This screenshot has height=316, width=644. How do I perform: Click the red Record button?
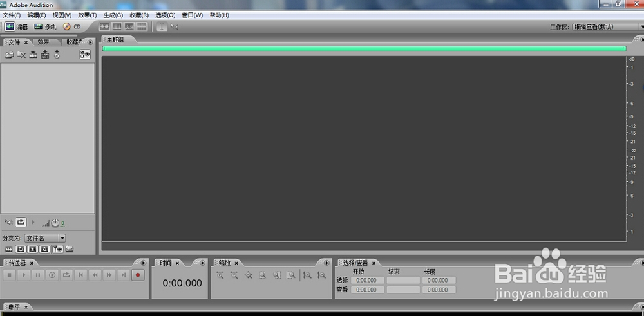pyautogui.click(x=138, y=275)
